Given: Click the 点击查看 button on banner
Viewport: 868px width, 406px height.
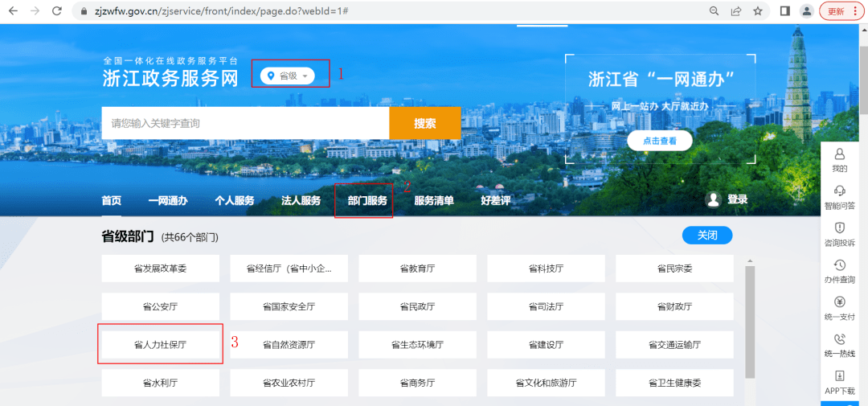Looking at the screenshot, I should click(659, 141).
